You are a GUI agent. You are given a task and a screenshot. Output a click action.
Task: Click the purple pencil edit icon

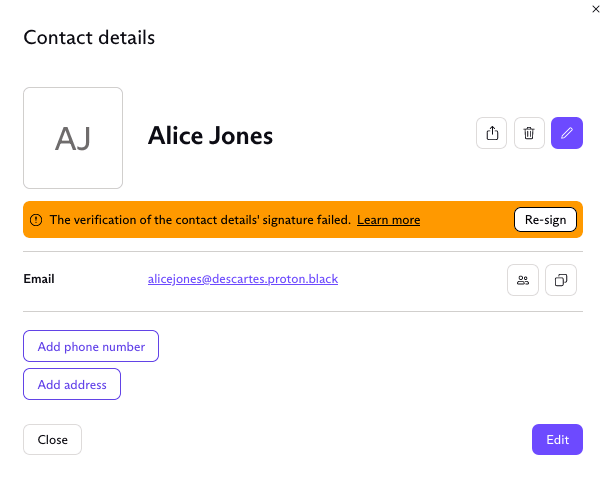click(x=567, y=133)
